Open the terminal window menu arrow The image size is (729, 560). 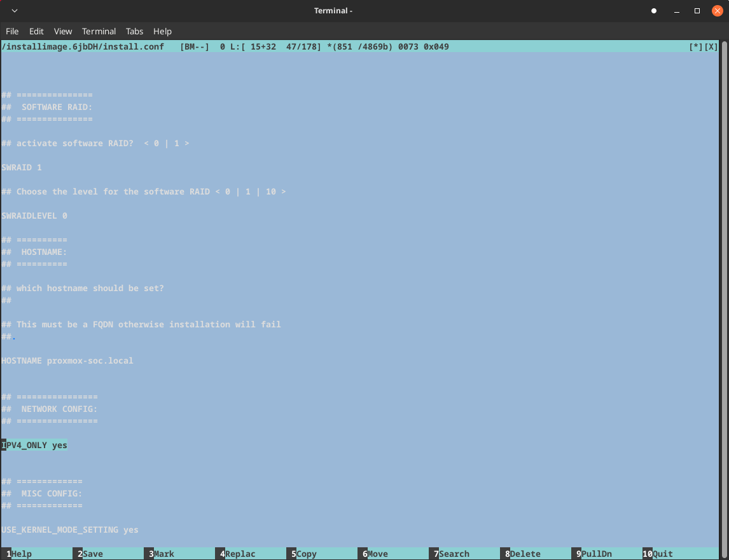point(15,11)
